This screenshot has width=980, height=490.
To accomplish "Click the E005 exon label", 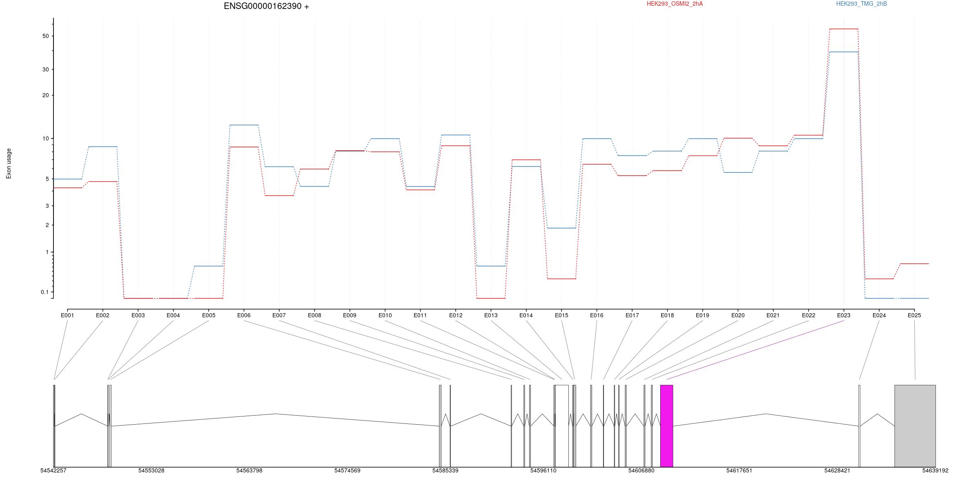I will click(209, 315).
